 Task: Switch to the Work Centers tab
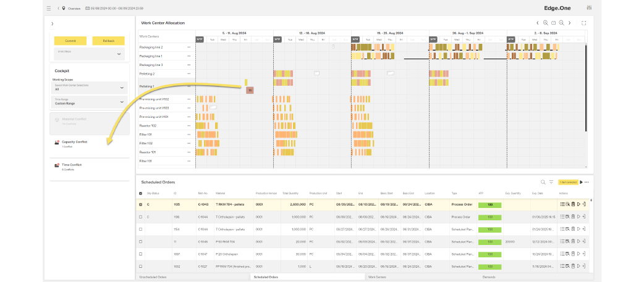(377, 277)
